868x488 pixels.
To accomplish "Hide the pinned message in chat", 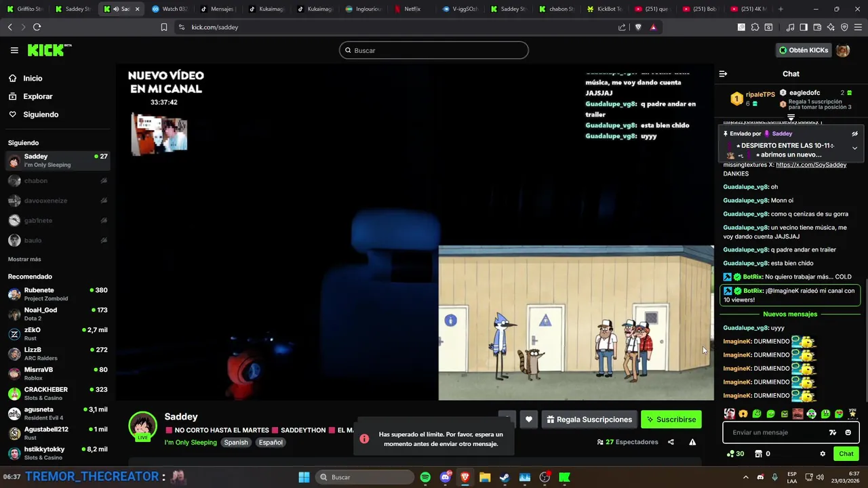I will pyautogui.click(x=854, y=134).
